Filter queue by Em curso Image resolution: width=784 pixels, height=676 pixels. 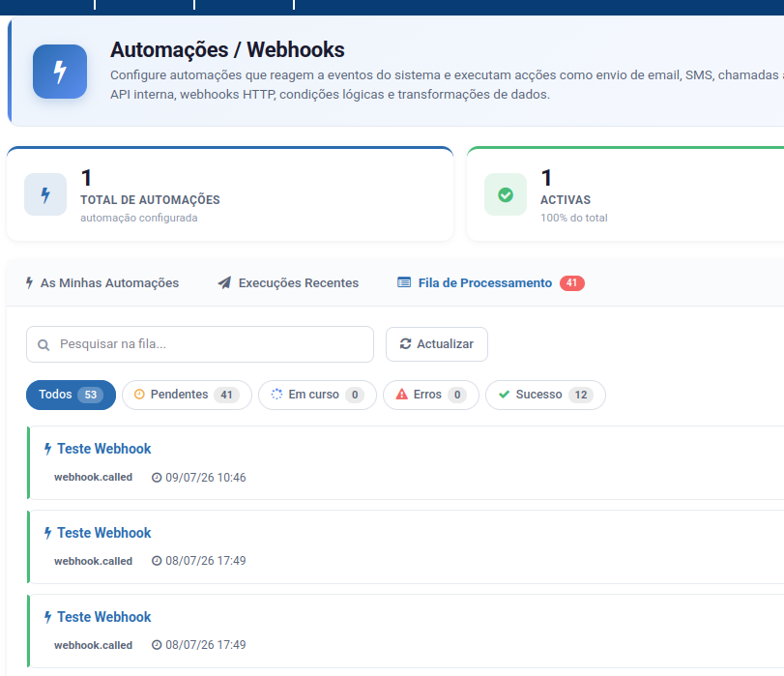tap(317, 395)
